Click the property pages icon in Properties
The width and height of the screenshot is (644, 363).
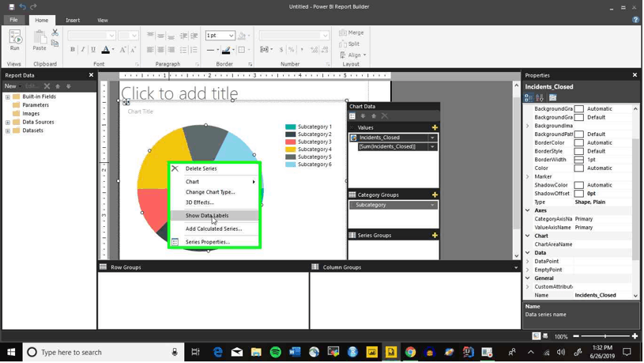553,98
